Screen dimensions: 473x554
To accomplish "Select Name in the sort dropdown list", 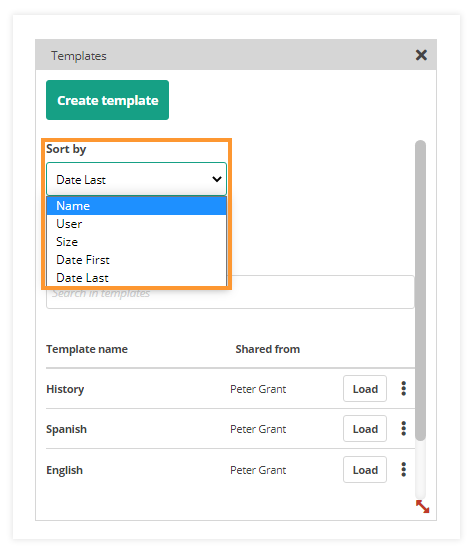I will click(x=136, y=206).
